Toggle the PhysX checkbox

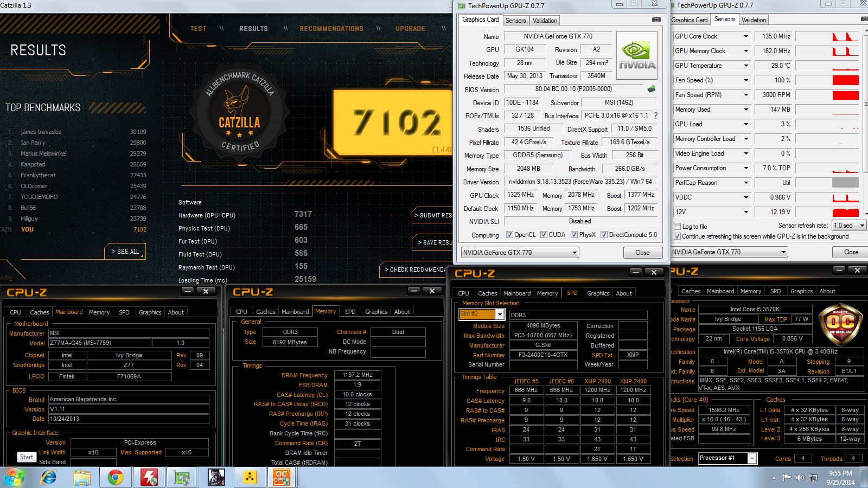point(574,235)
